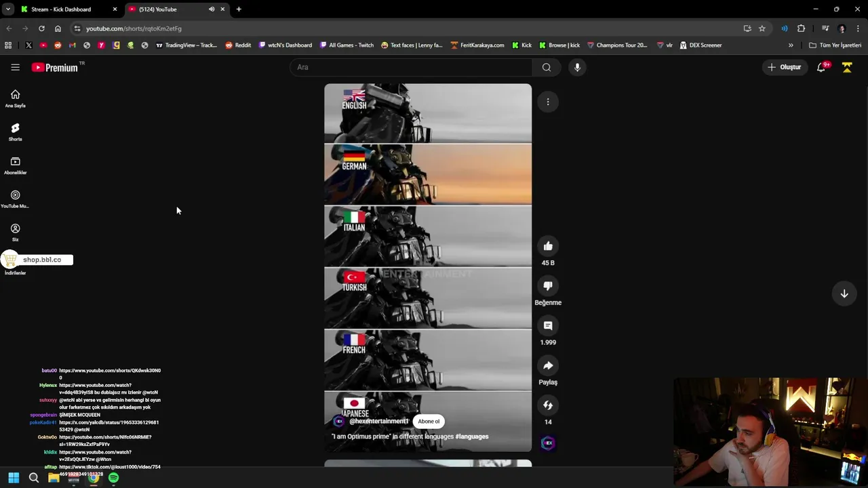The image size is (868, 488).
Task: Open the TradingView bookmark
Action: point(186,45)
